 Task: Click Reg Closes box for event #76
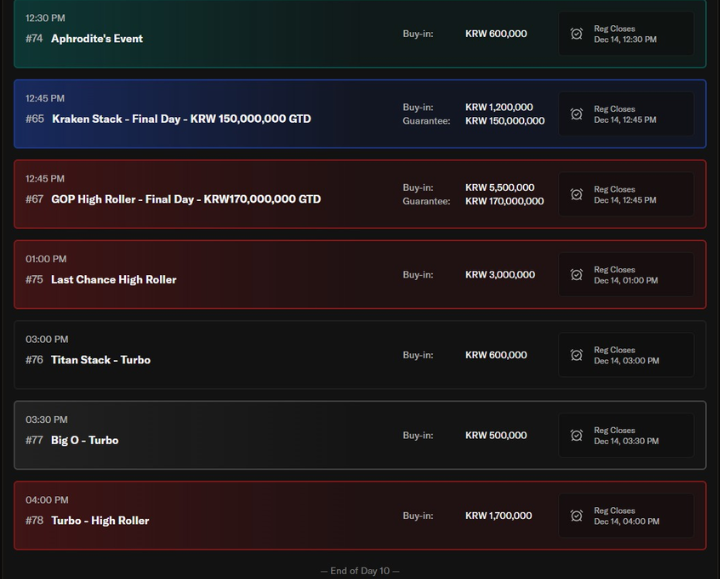tap(626, 355)
